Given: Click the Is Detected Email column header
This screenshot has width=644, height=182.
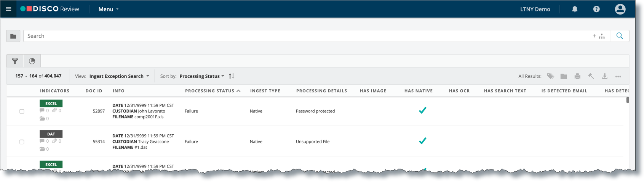Looking at the screenshot, I should 564,91.
